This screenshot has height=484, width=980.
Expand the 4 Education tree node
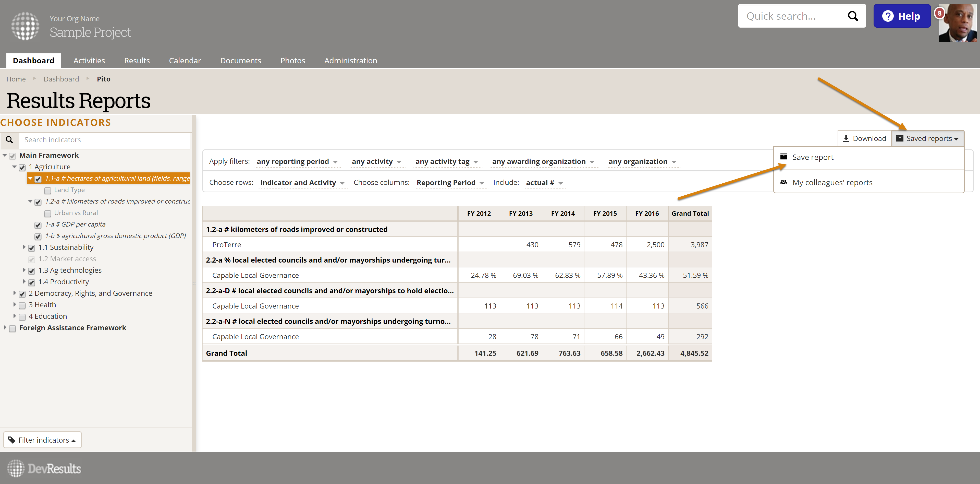15,316
